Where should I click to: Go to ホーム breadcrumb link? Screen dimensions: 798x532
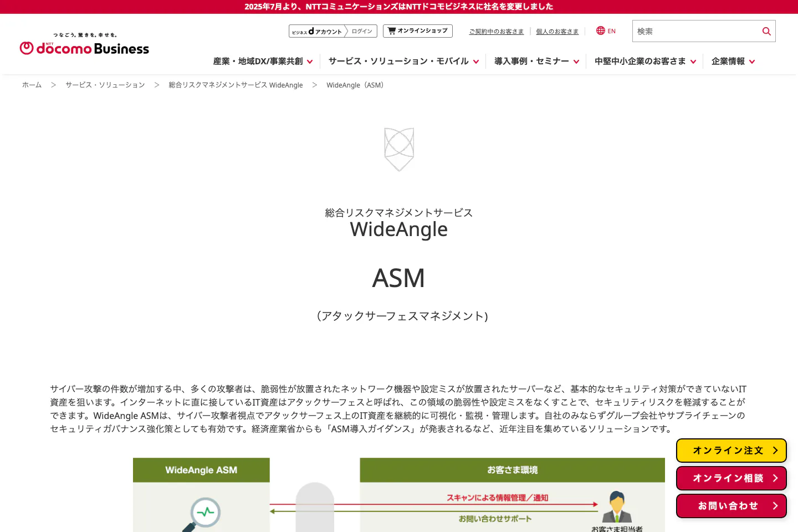click(32, 85)
